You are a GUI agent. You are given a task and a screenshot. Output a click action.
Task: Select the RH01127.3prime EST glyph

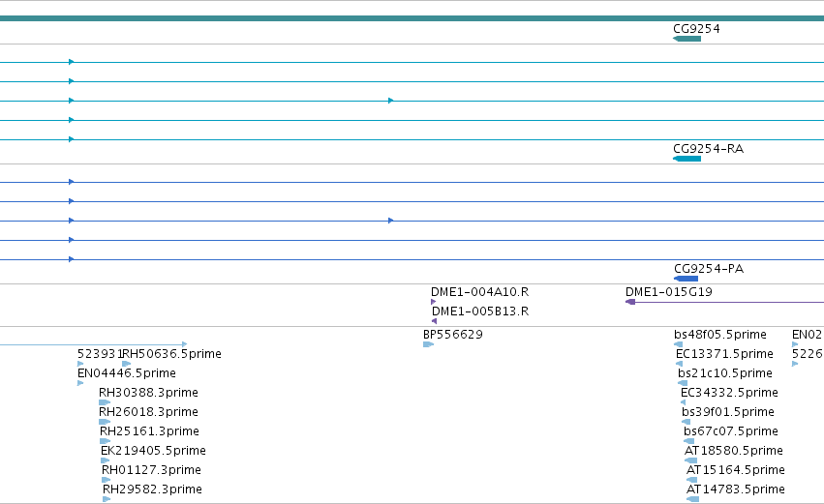pos(107,480)
